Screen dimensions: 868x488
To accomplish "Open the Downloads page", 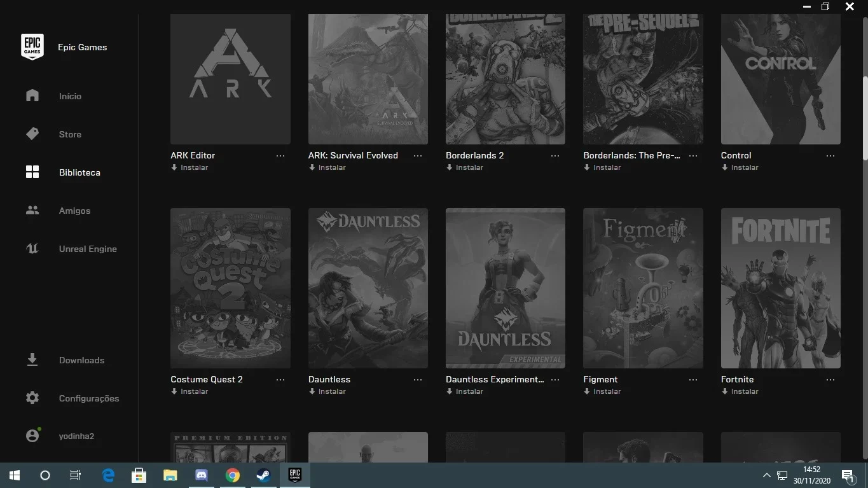I will (x=81, y=360).
